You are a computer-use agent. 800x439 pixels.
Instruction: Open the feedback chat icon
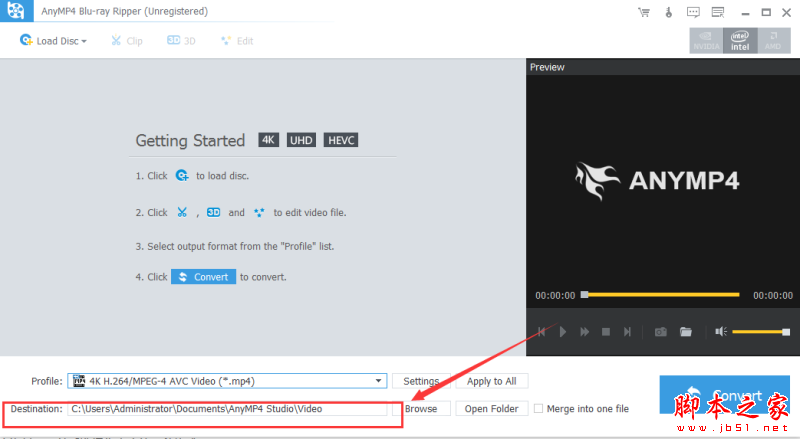pyautogui.click(x=693, y=12)
